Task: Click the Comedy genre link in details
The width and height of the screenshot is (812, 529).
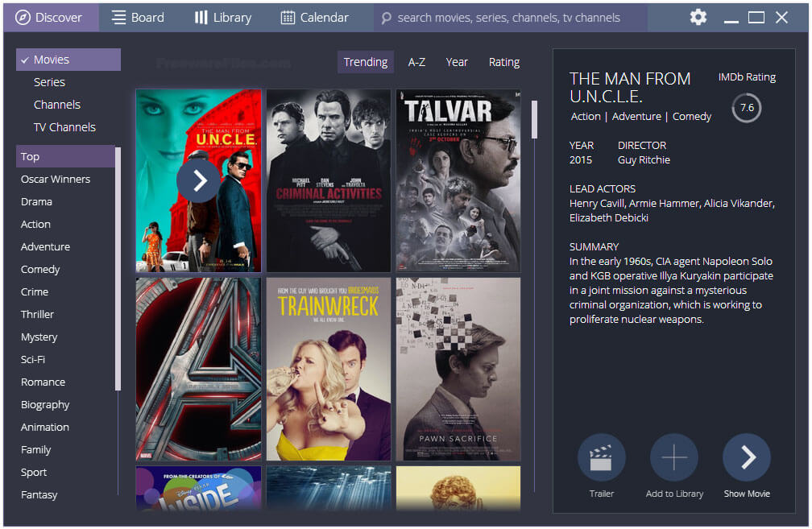Action: click(692, 117)
